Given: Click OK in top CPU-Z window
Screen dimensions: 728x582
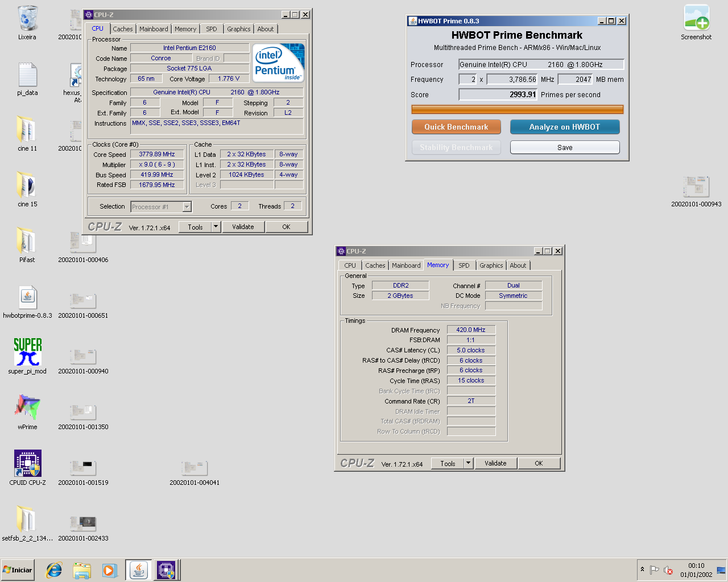Looking at the screenshot, I should pyautogui.click(x=286, y=227).
